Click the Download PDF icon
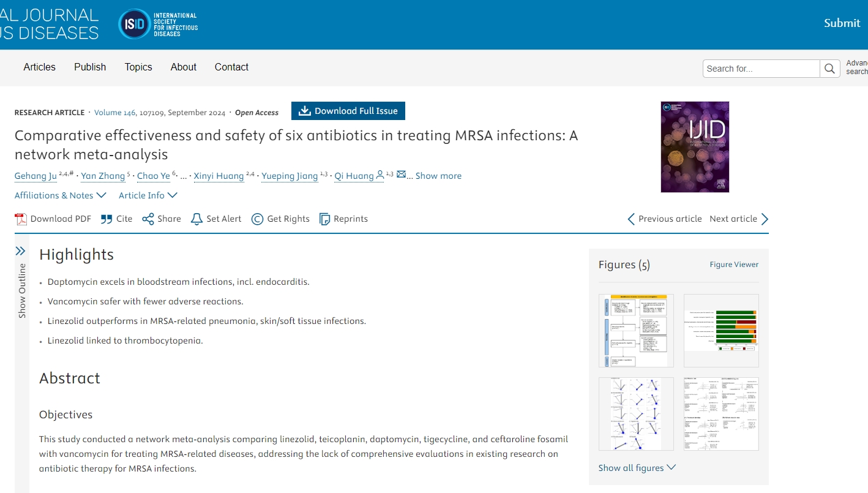This screenshot has height=493, width=868. click(x=21, y=219)
